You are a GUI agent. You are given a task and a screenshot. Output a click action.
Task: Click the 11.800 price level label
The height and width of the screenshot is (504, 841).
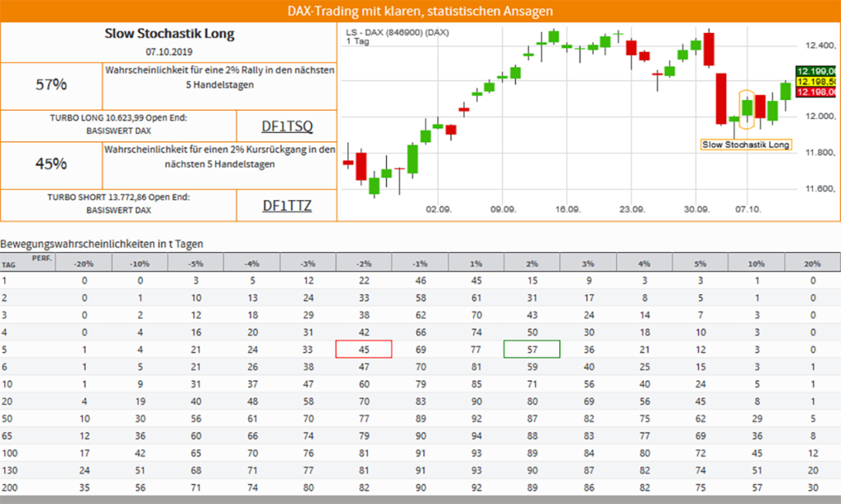(x=820, y=153)
